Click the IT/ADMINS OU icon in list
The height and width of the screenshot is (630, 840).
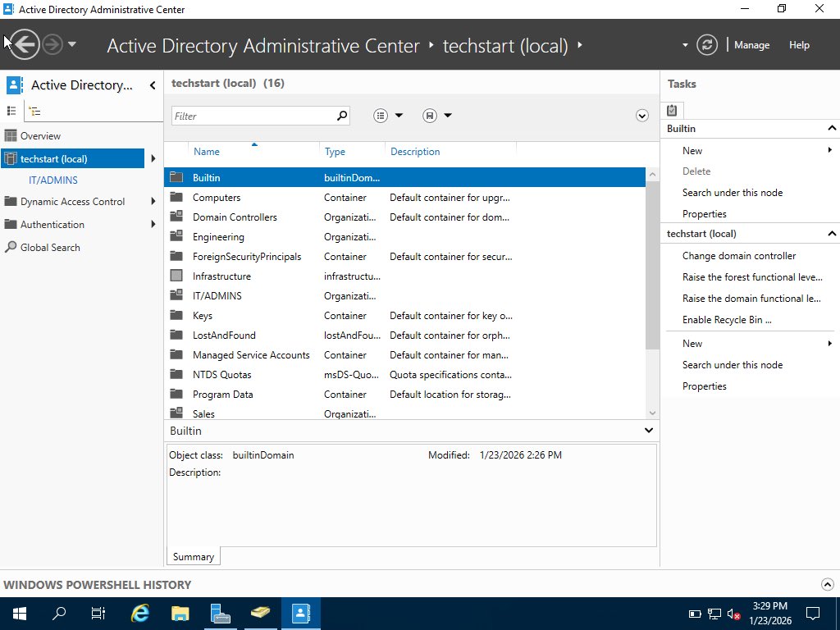[x=176, y=295]
